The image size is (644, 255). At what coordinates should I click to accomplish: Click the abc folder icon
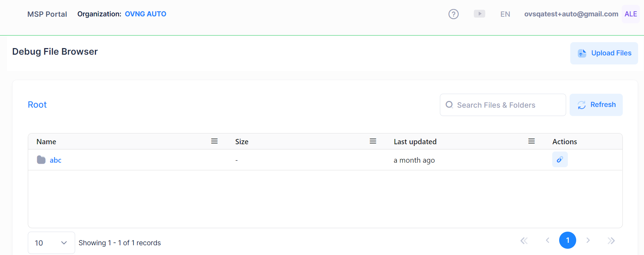pyautogui.click(x=41, y=160)
